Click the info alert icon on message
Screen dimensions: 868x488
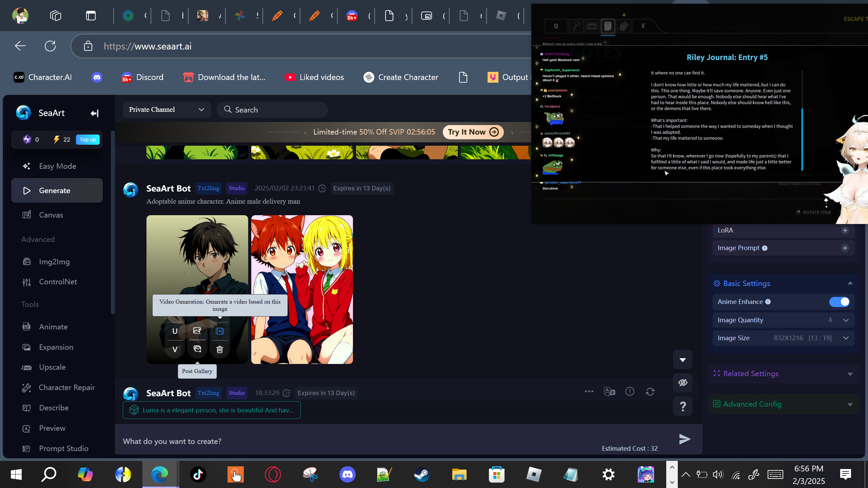pos(630,391)
